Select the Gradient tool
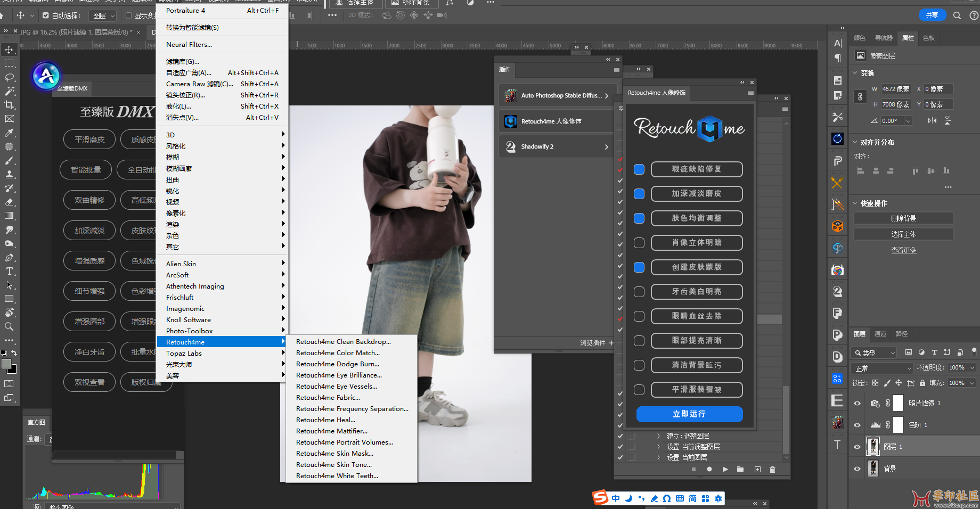The height and width of the screenshot is (509, 980). click(9, 216)
